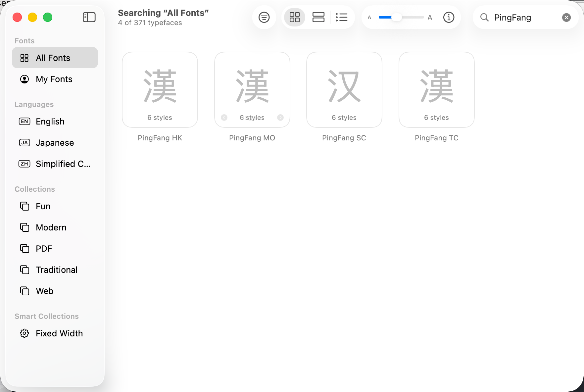
Task: Click the 'Searching All Fonts' title
Action: point(163,13)
